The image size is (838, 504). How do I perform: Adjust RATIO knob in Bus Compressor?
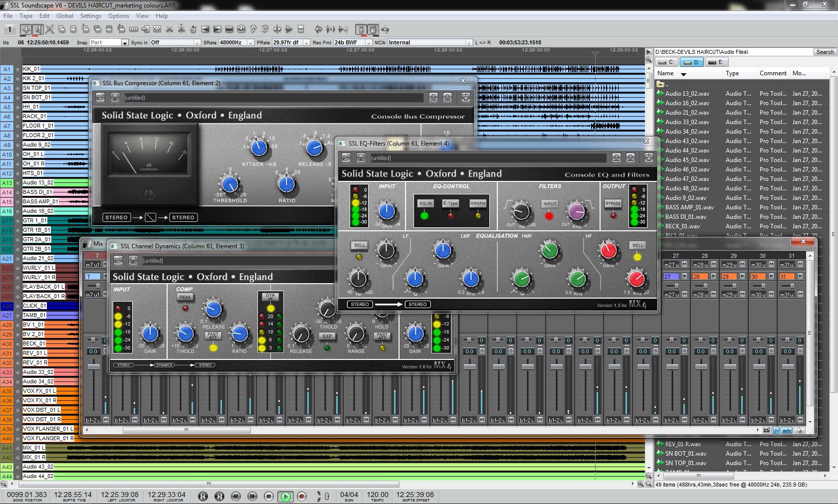(x=286, y=184)
